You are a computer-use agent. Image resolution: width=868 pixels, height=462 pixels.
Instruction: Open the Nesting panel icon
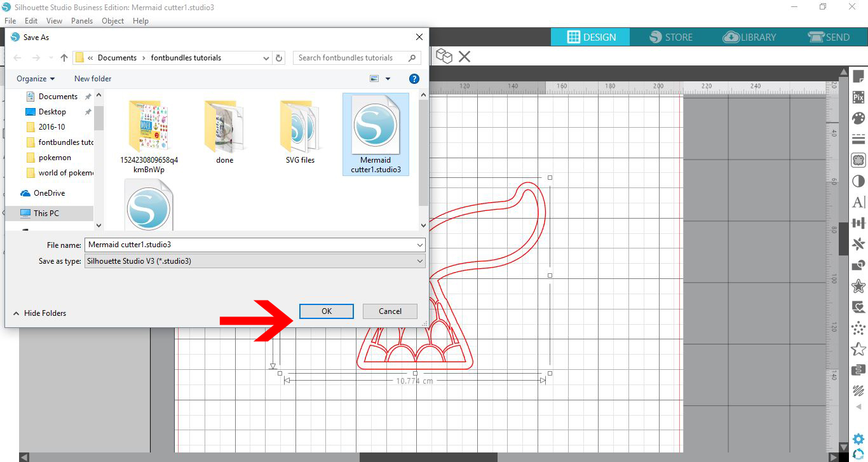(x=858, y=370)
